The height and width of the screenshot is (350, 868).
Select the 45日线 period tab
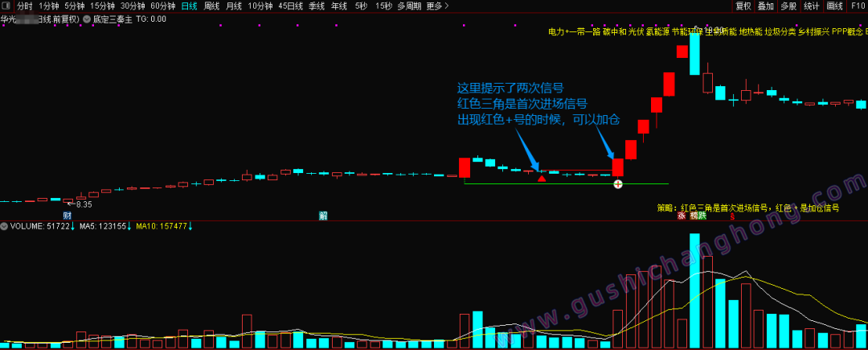[x=291, y=6]
